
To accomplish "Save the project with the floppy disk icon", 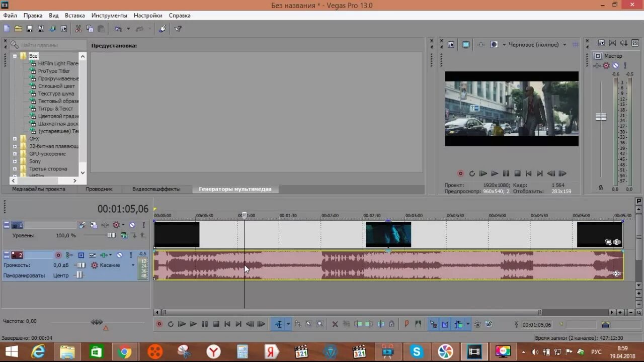I will [x=29, y=29].
